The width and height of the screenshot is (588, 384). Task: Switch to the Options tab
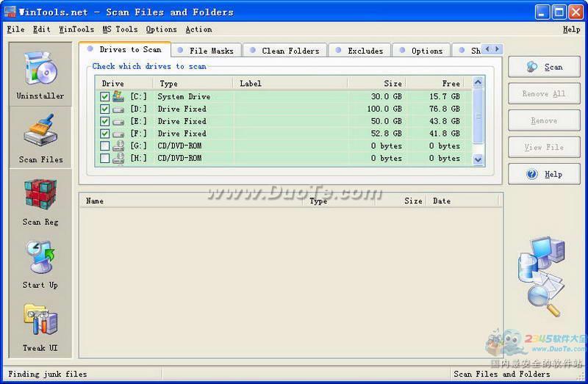tap(422, 51)
